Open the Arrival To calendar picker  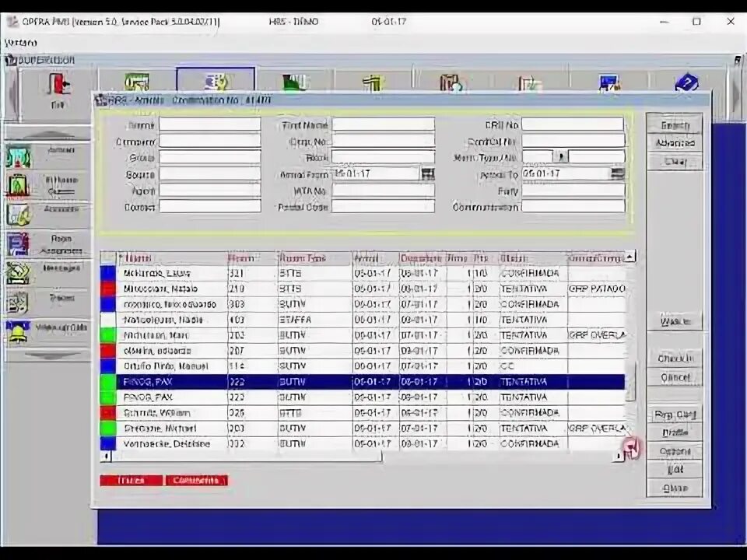617,173
